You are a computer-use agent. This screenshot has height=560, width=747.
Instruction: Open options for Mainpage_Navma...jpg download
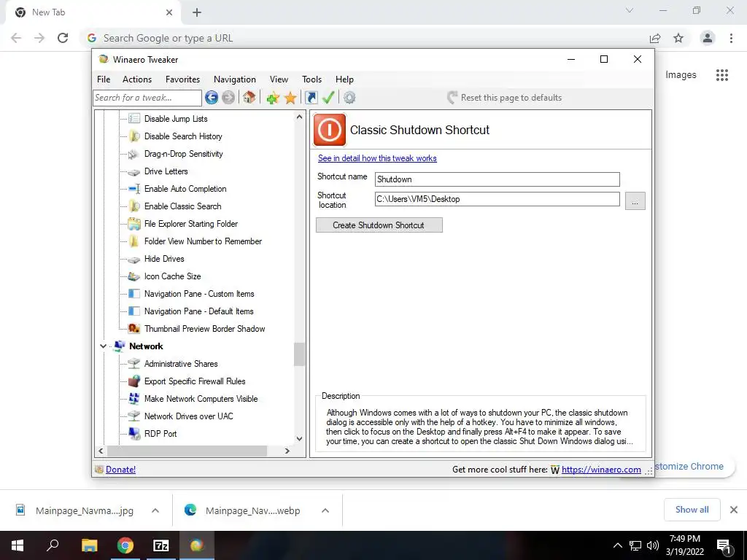(155, 510)
